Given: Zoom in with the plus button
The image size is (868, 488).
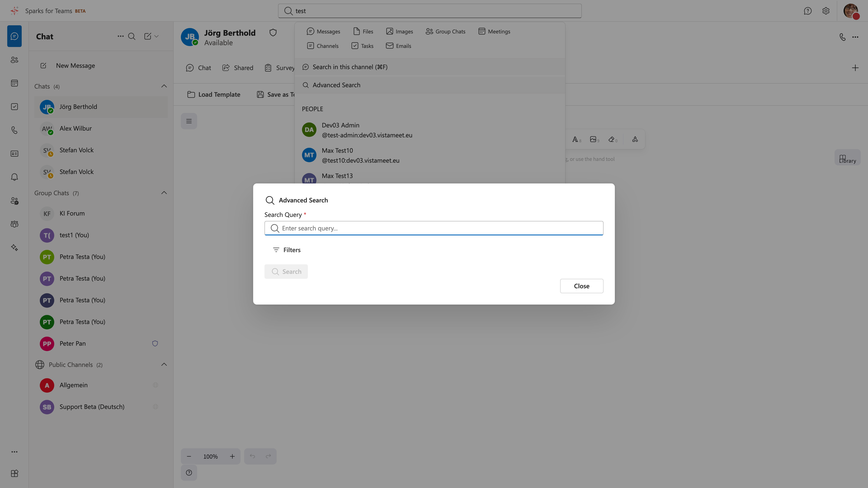Looking at the screenshot, I should click(x=232, y=456).
